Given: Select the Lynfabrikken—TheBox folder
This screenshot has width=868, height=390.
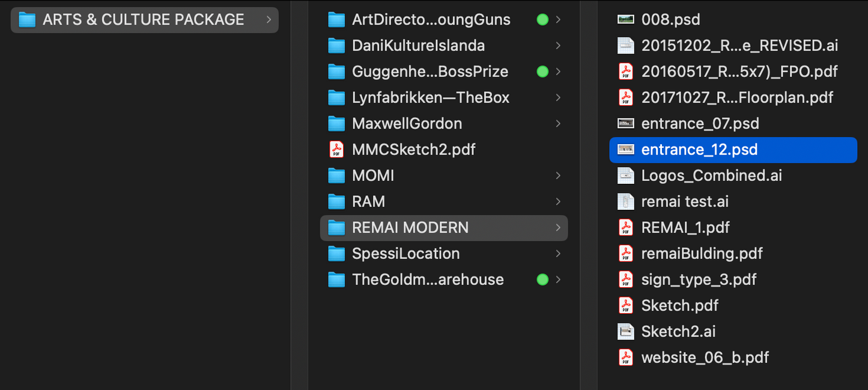Looking at the screenshot, I should coord(430,97).
